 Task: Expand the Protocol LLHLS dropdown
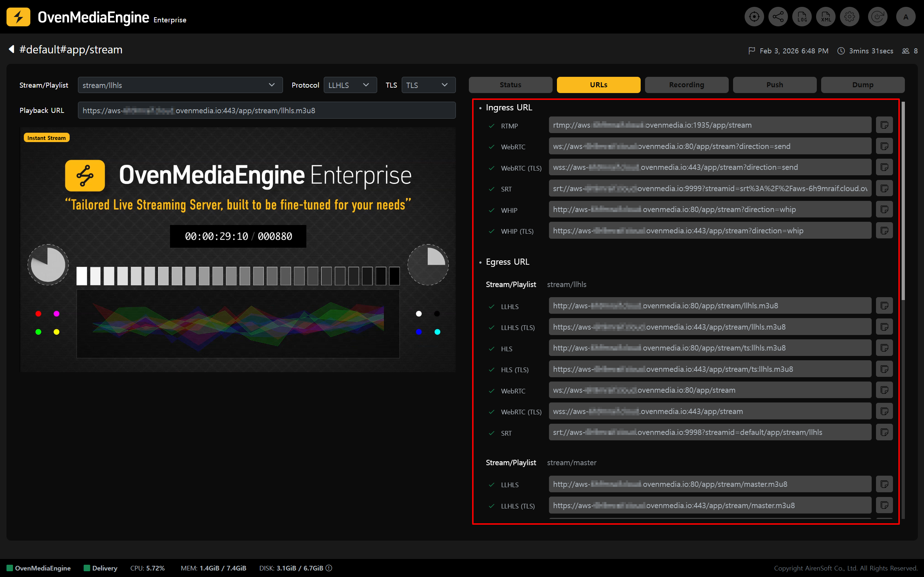(350, 85)
